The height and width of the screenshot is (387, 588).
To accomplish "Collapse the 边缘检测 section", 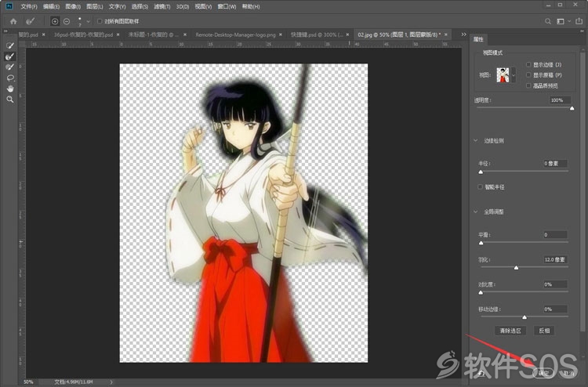I will point(476,140).
